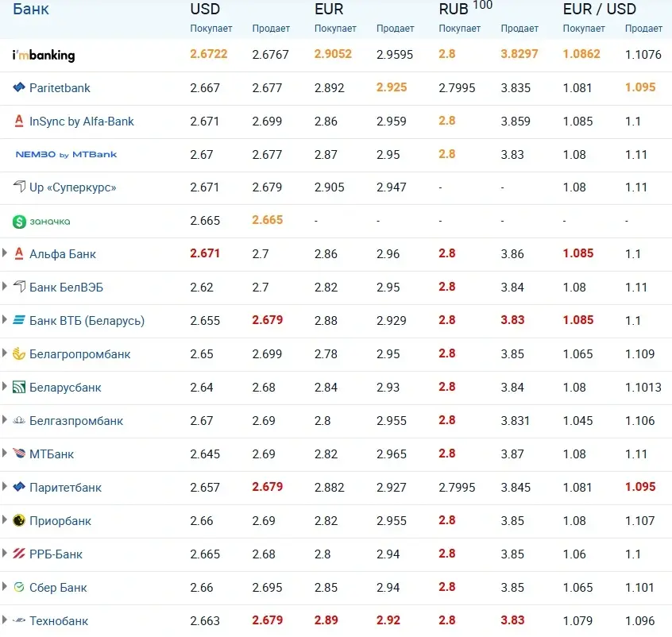Click the Банк ВТБ (Беларусь) striped logo icon
The height and width of the screenshot is (637, 672).
click(x=19, y=320)
